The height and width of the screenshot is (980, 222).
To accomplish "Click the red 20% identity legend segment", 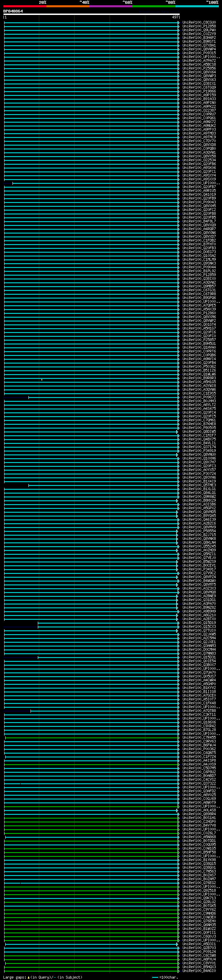I will coord(25,6).
